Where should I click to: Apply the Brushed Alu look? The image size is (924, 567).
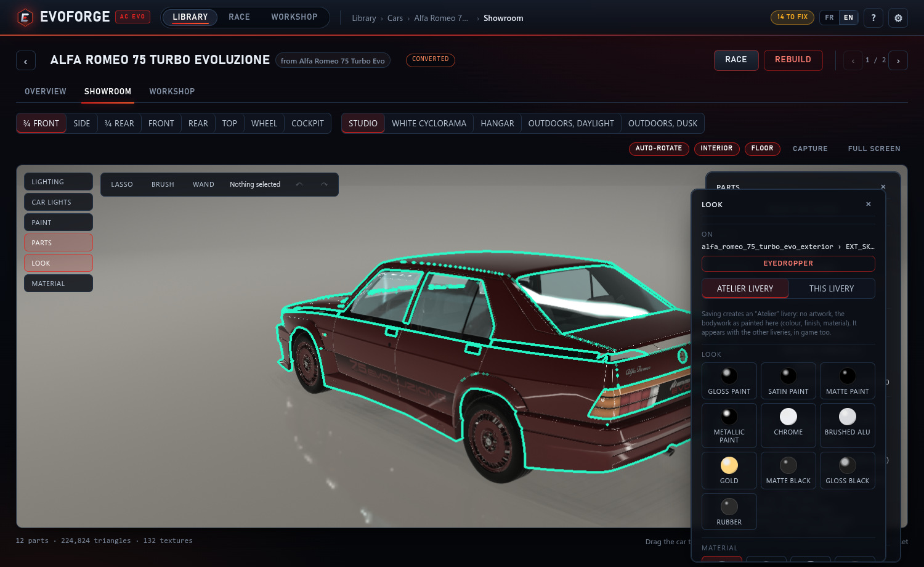click(x=848, y=425)
